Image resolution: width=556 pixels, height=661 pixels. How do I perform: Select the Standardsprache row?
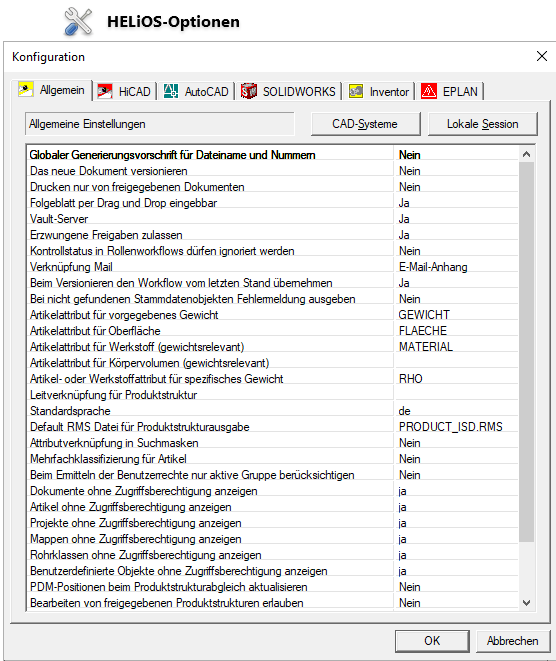click(273, 411)
